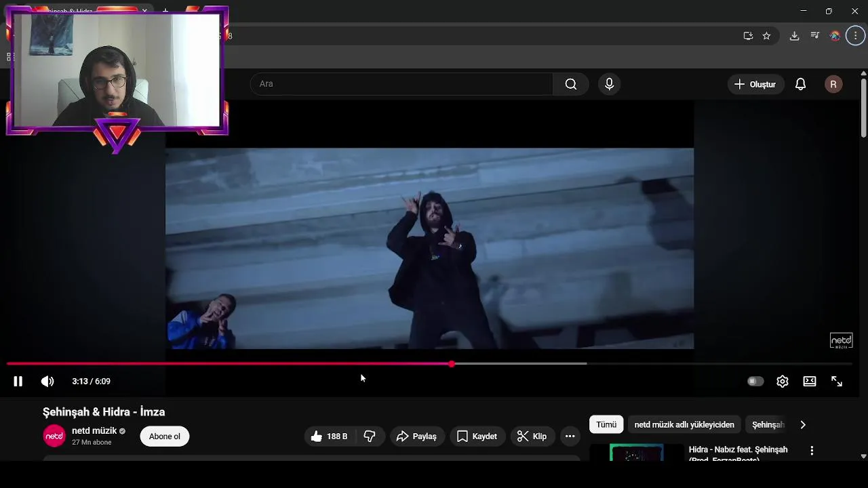This screenshot has width=868, height=488.
Task: Click the magnifier search button
Action: pos(571,84)
